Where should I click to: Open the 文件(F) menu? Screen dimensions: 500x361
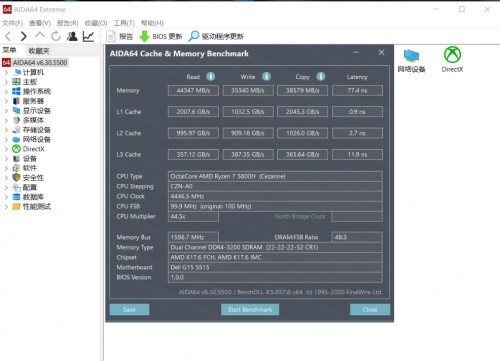13,23
